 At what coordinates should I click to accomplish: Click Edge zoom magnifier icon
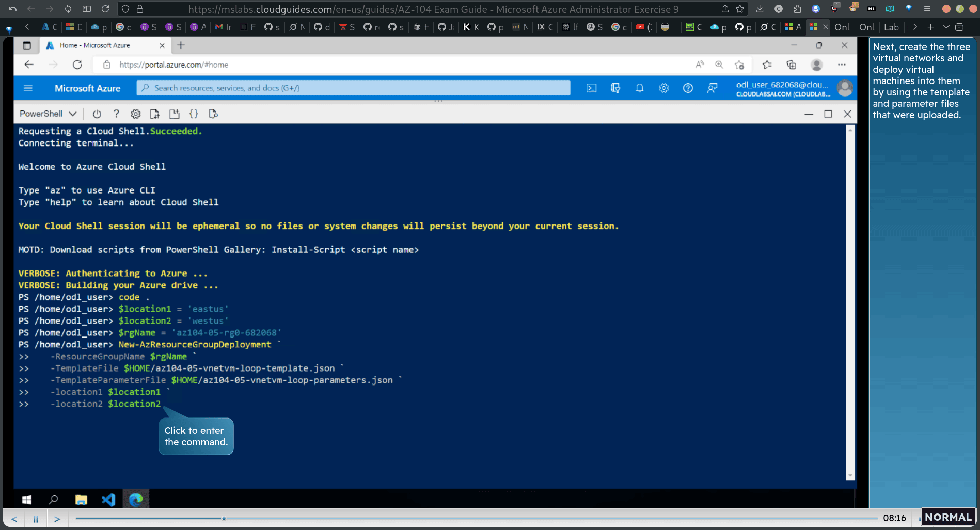click(719, 65)
